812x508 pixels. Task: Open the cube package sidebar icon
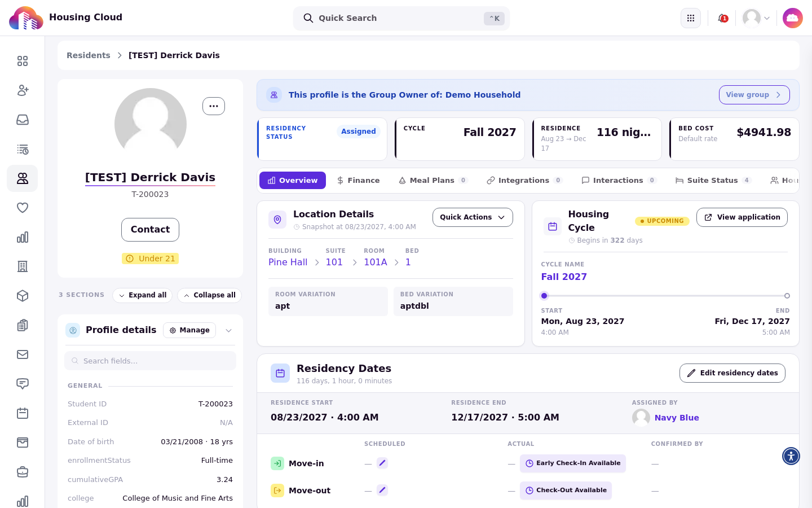23,296
